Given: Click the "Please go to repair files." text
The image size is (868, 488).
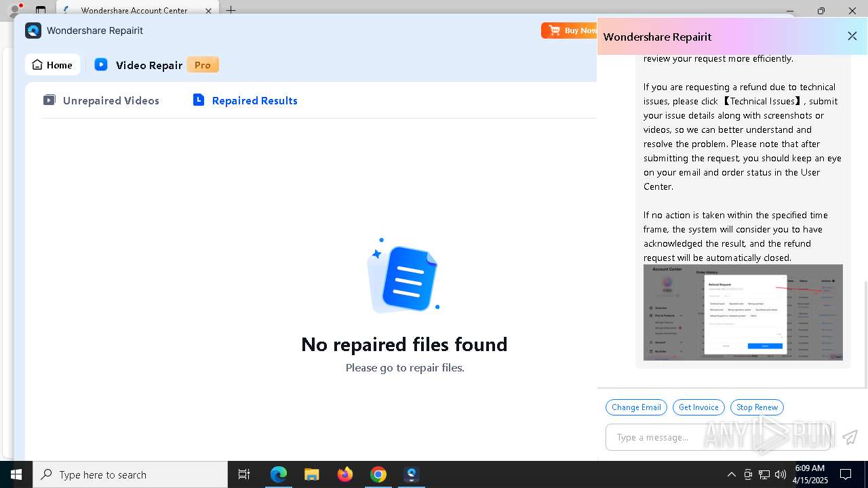Looking at the screenshot, I should [405, 367].
